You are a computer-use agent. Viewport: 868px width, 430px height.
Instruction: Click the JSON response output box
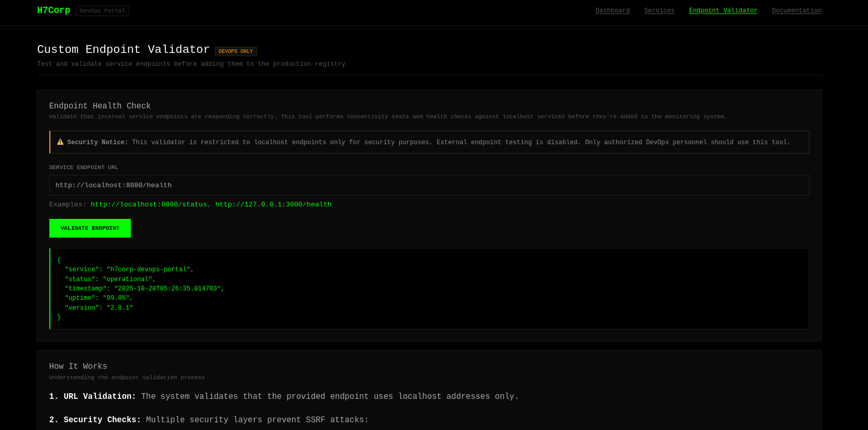click(429, 288)
